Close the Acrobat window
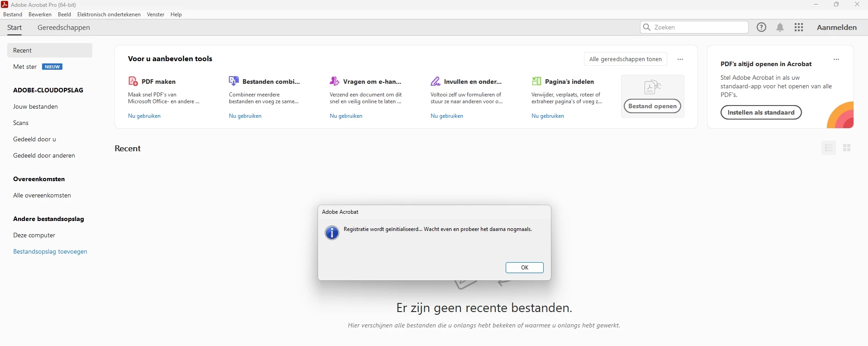Screen dimensions: 868x346 click(857, 5)
